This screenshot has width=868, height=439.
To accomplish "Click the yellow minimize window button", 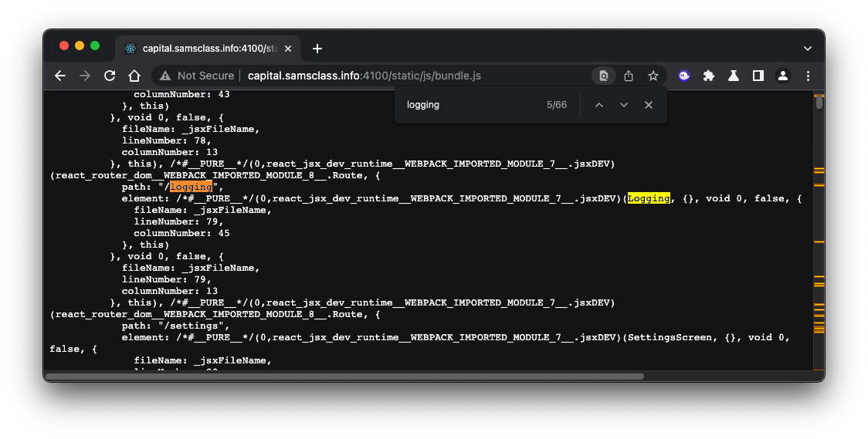I will click(80, 46).
